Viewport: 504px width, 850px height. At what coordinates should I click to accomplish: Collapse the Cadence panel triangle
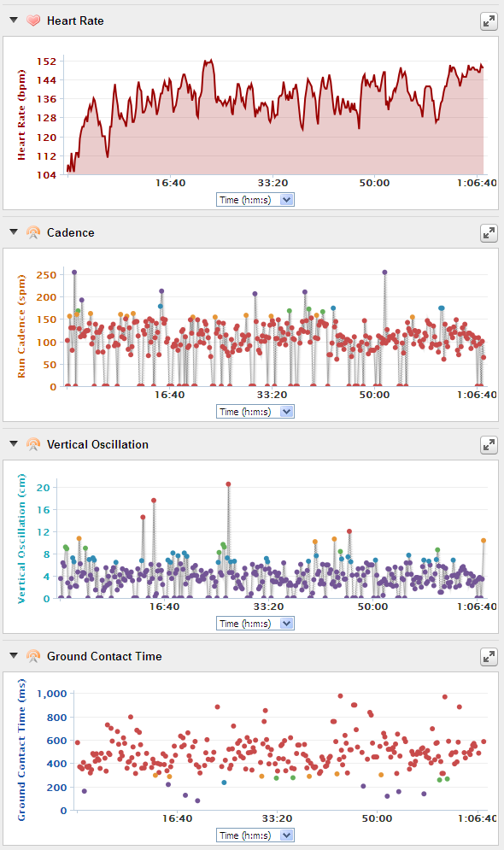tap(14, 232)
